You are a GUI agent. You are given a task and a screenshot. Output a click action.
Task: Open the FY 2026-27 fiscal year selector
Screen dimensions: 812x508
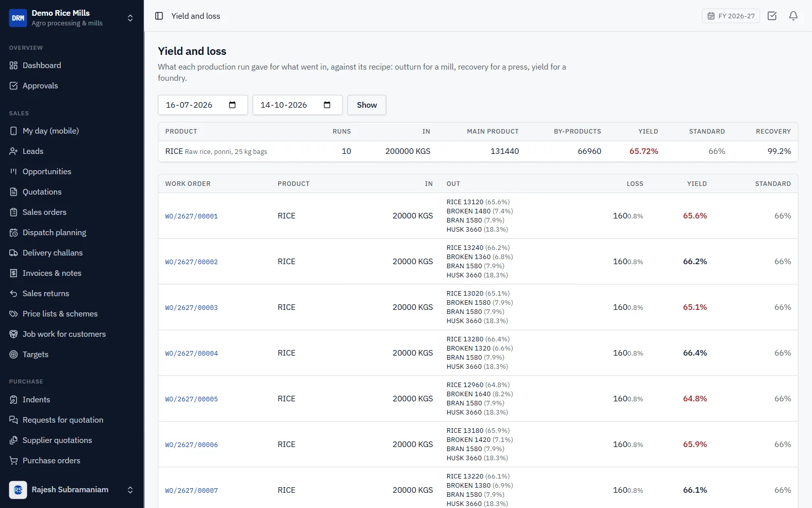731,16
